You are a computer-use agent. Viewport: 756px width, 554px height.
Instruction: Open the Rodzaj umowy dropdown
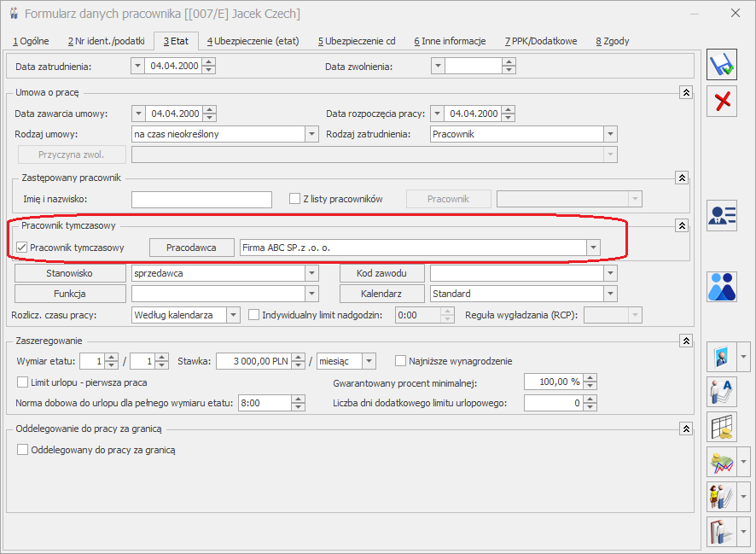pos(311,134)
